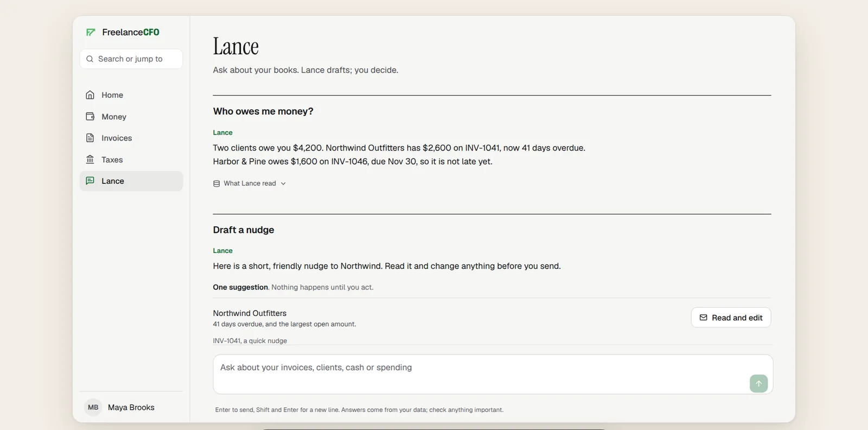The height and width of the screenshot is (430, 868).
Task: Expand the What Lance read chevron
Action: click(283, 184)
